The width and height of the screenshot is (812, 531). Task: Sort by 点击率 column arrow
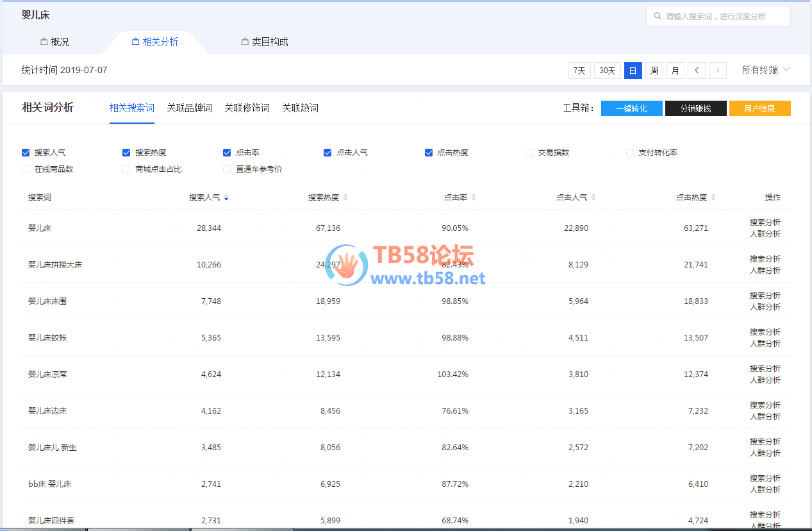tap(474, 198)
